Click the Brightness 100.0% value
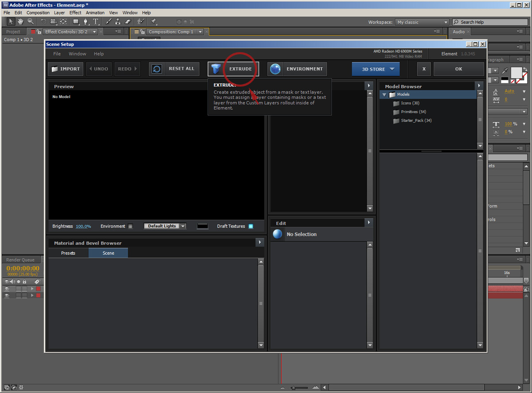 (x=83, y=226)
